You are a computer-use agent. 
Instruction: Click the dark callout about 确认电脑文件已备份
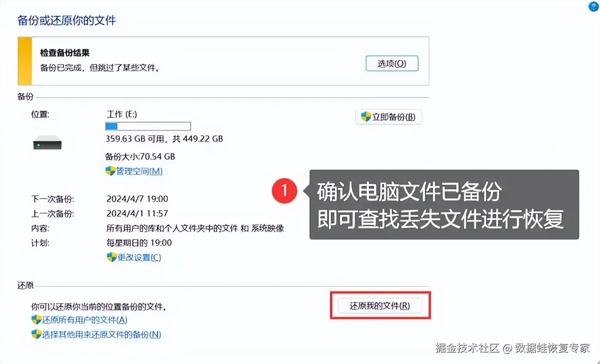[x=444, y=205]
